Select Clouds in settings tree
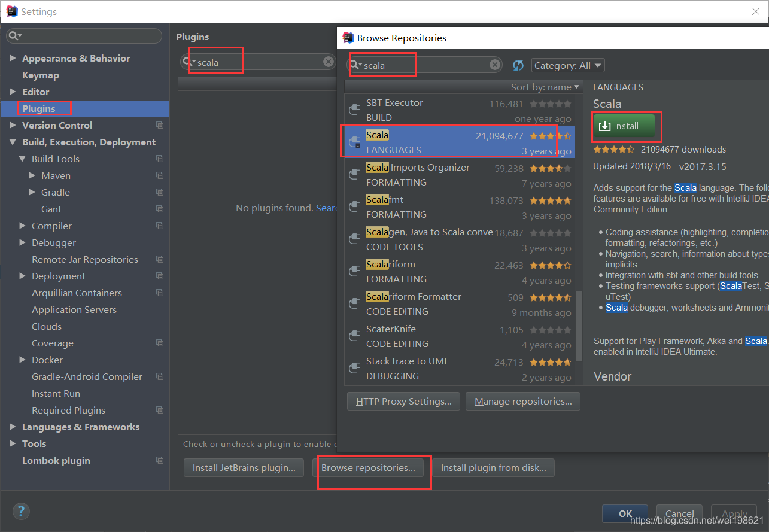Image resolution: width=769 pixels, height=532 pixels. (47, 326)
